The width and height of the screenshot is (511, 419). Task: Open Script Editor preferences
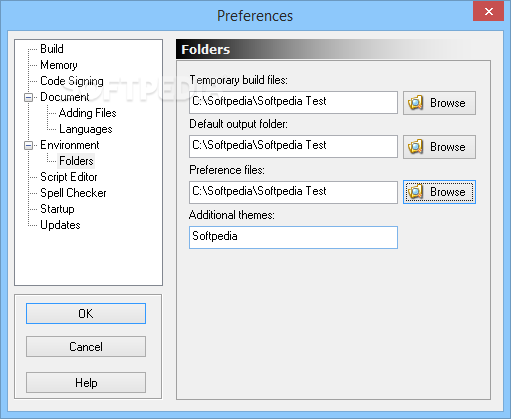click(x=69, y=177)
